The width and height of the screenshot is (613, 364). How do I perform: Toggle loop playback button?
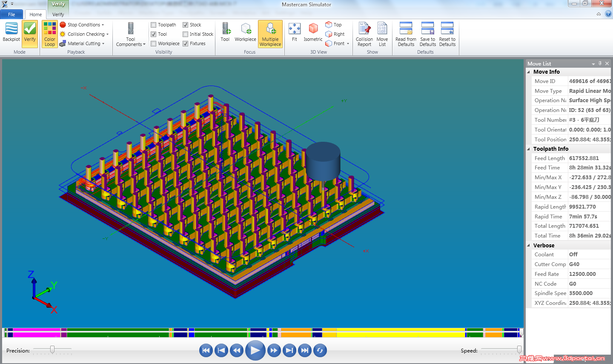point(320,350)
